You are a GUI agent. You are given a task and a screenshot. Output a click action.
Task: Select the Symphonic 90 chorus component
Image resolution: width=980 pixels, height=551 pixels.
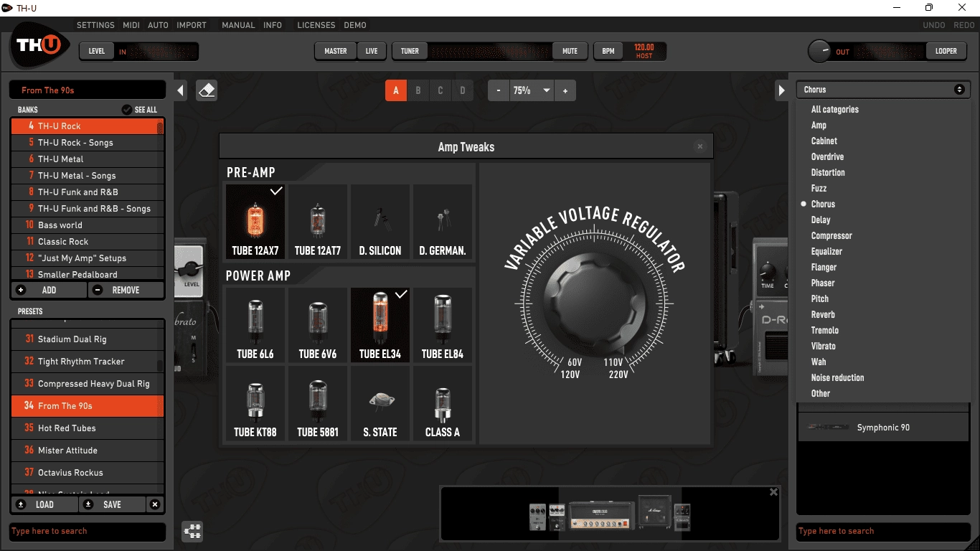click(883, 428)
